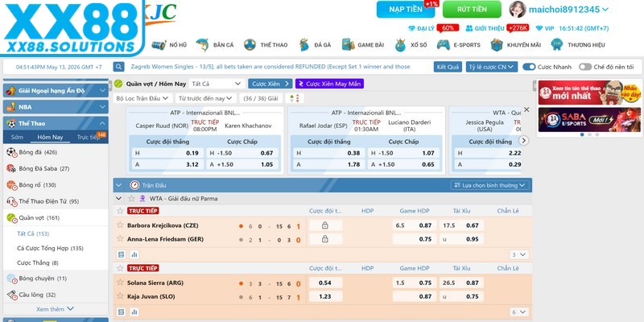The width and height of the screenshot is (644, 322).
Task: Open the Nổ Hũ slot games icon
Action: point(159,45)
